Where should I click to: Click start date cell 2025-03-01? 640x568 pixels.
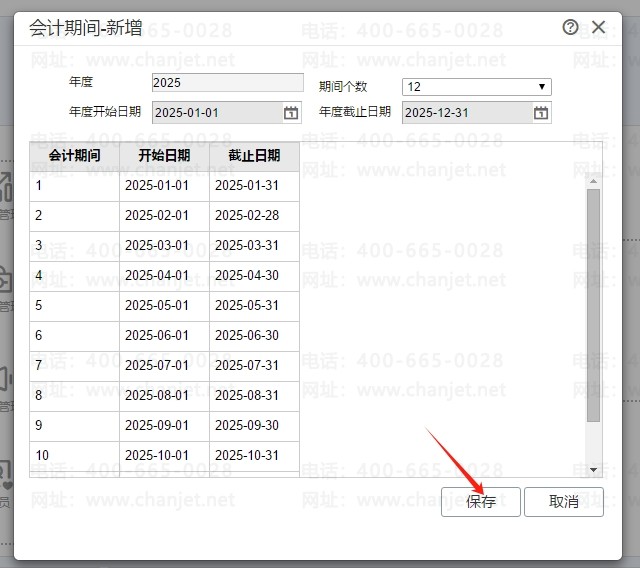[164, 246]
